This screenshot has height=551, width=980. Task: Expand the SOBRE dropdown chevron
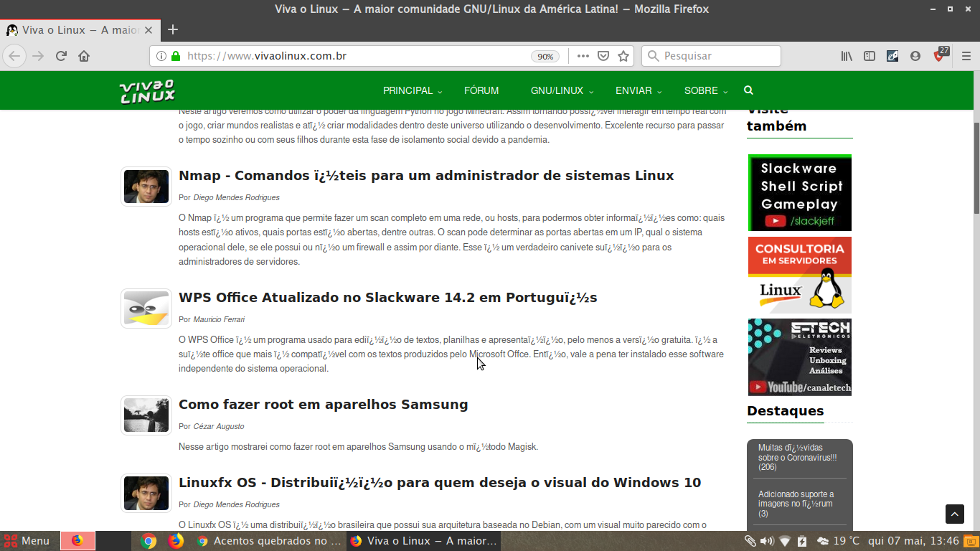(725, 92)
